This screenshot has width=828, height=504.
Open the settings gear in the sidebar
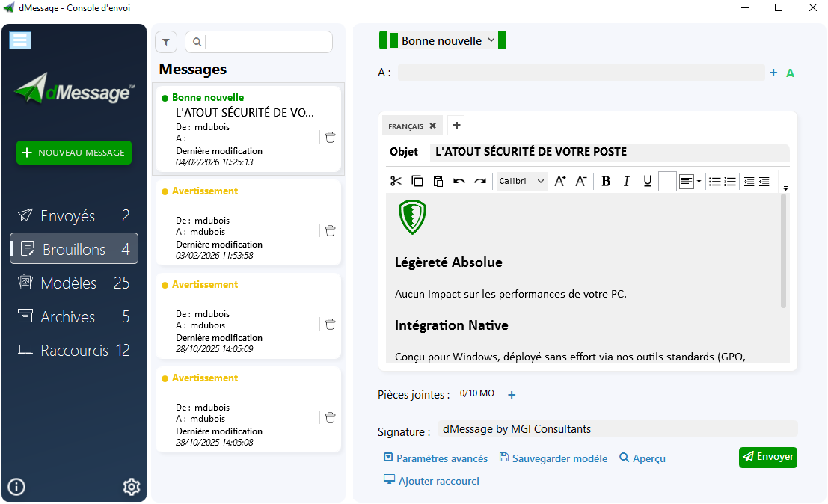point(132,487)
